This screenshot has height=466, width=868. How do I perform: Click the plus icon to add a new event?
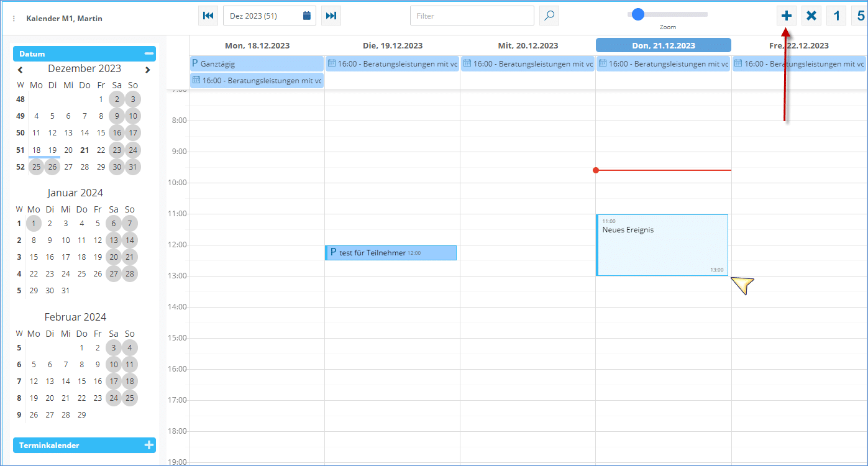point(787,16)
